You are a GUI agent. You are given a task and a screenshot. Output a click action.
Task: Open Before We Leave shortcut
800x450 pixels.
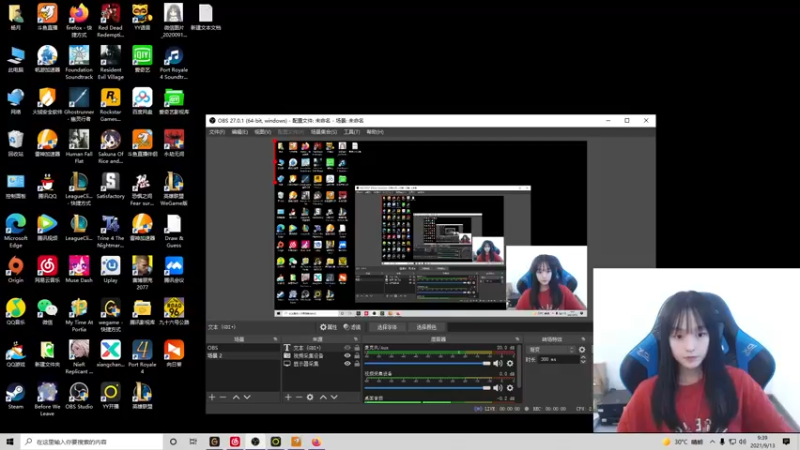point(47,399)
